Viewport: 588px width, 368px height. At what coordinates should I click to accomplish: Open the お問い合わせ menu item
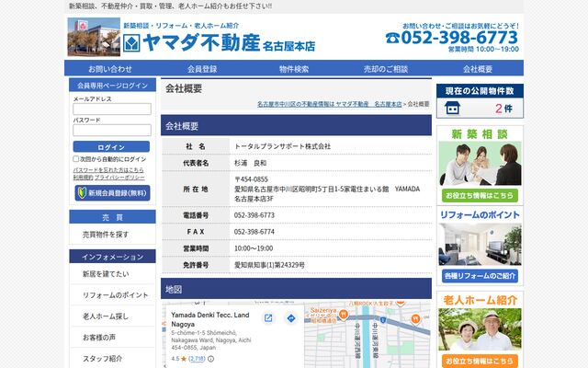tap(110, 69)
